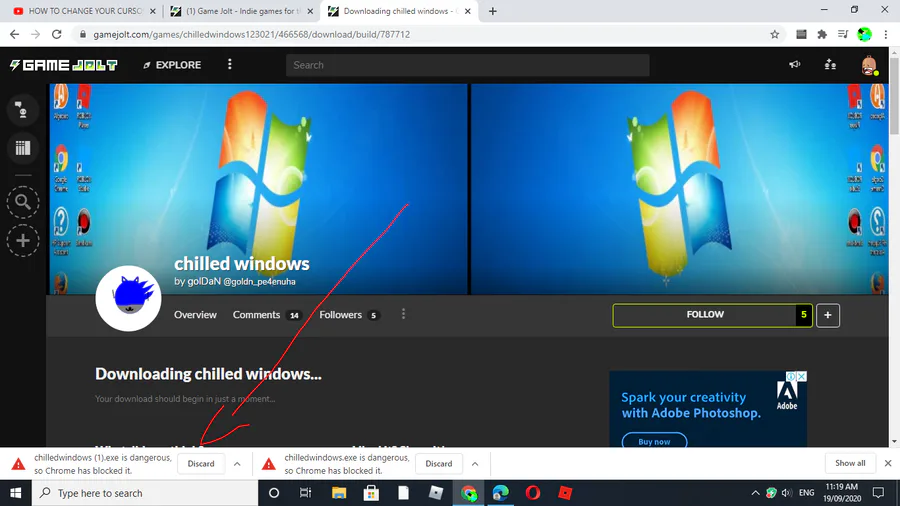The image size is (900, 506).
Task: Expand options for chilledwindows (1).exe download
Action: tap(237, 464)
